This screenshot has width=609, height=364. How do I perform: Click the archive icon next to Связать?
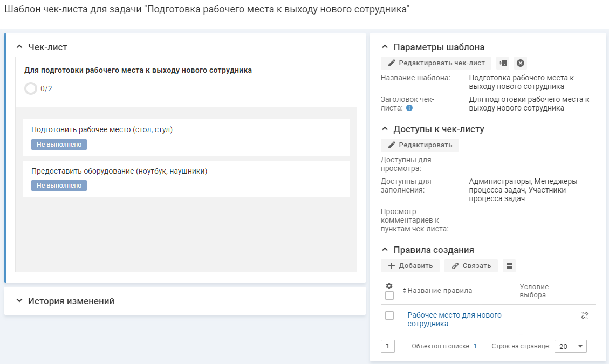click(x=509, y=266)
